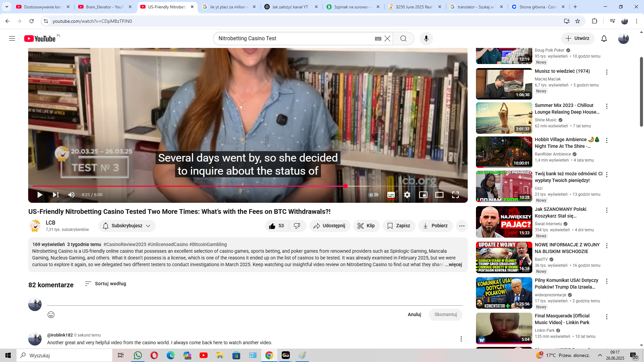Toggle subtitles/closed captions in player

click(x=391, y=195)
